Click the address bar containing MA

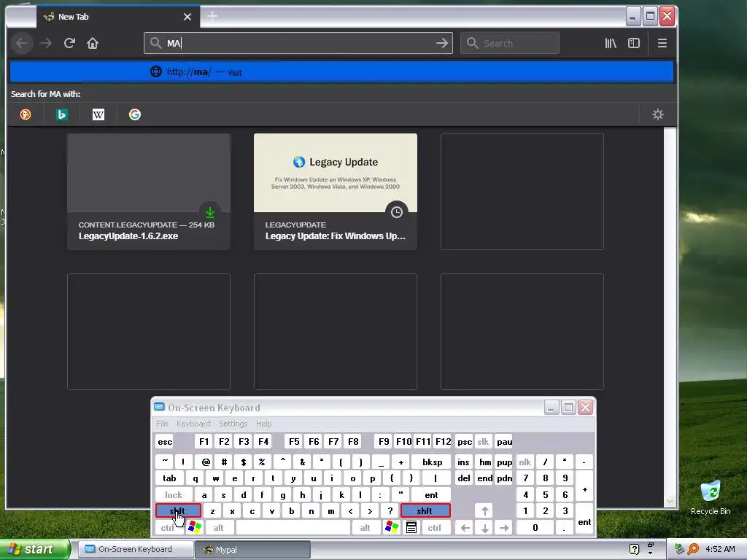298,43
